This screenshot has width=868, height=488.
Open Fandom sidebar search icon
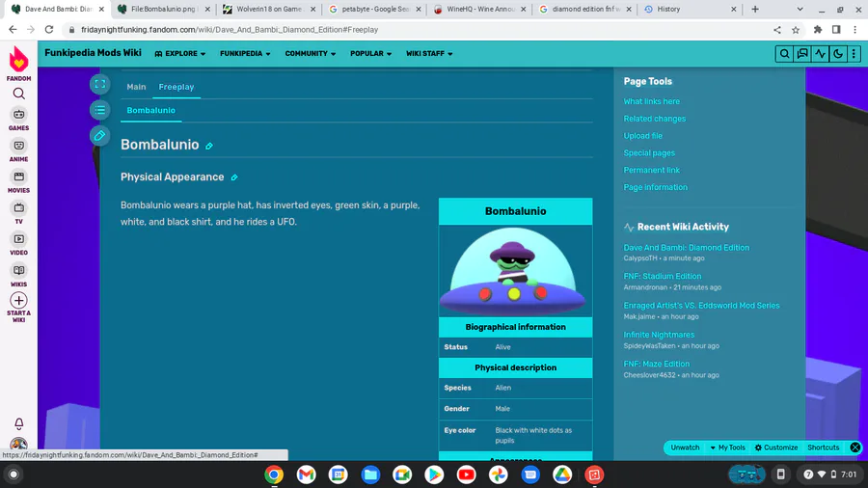[19, 94]
